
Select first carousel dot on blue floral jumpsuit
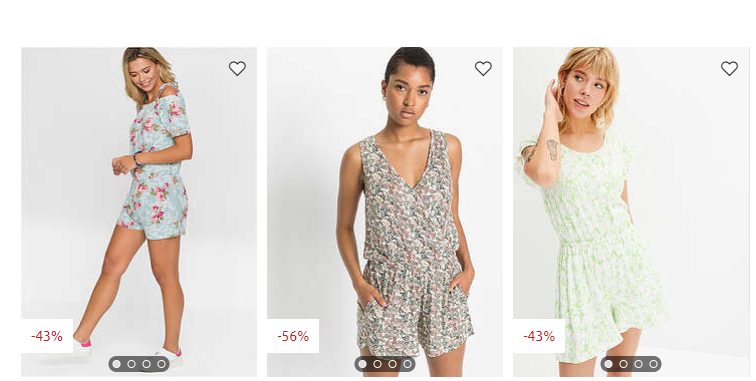tap(116, 364)
